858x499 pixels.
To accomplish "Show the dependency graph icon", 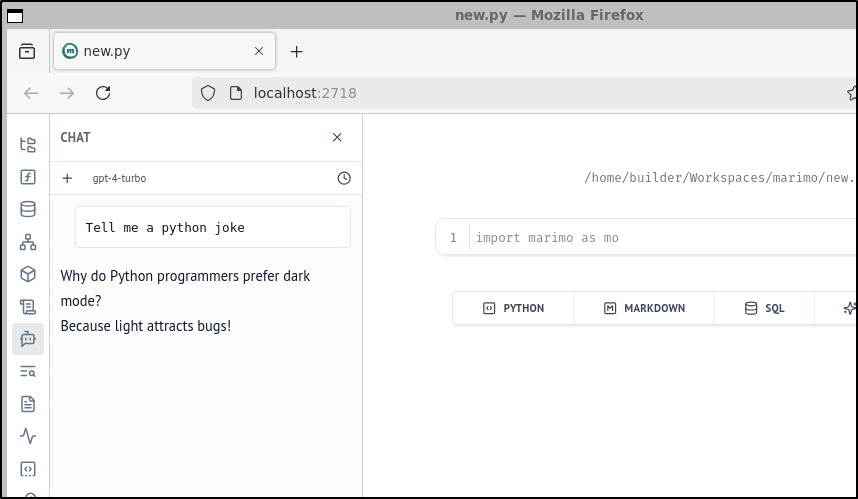I will click(28, 242).
